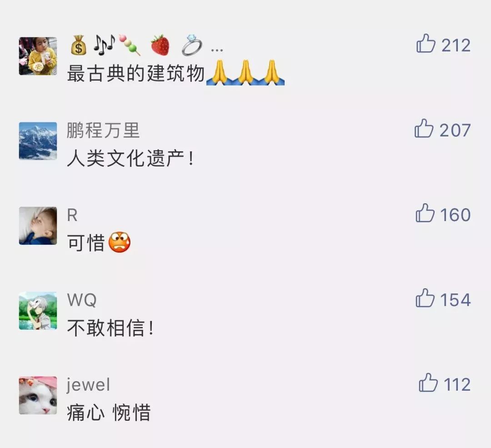Click the emoji username with strawberry
The image size is (491, 448).
point(146,46)
